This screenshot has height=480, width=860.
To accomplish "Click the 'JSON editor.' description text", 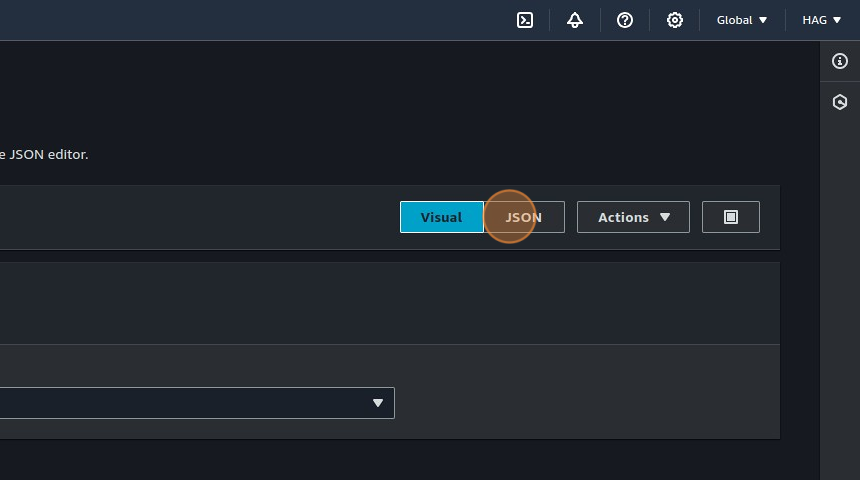I will click(48, 154).
